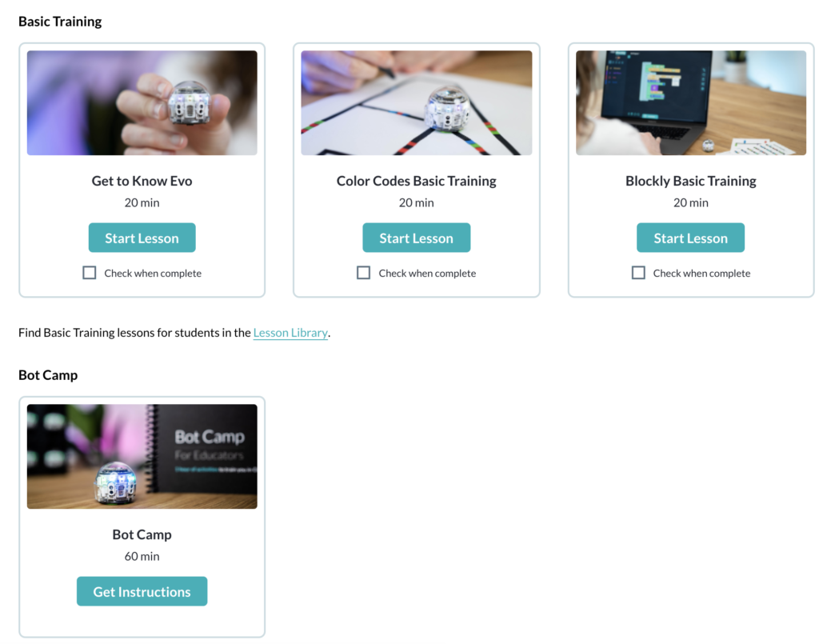819x644 pixels.
Task: Check complete for Color Codes Basic Training
Action: [364, 273]
